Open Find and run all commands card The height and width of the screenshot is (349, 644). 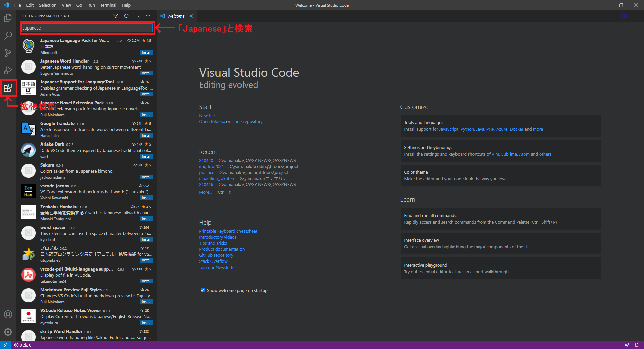click(501, 219)
